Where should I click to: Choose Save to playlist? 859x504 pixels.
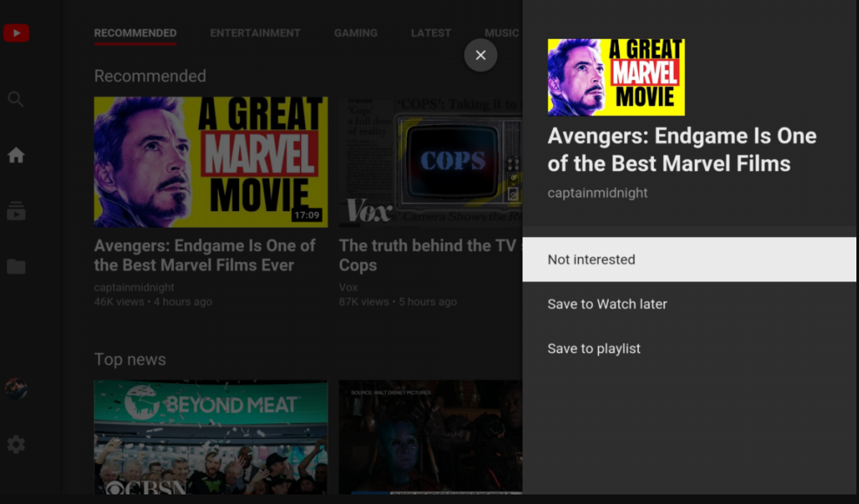689,348
